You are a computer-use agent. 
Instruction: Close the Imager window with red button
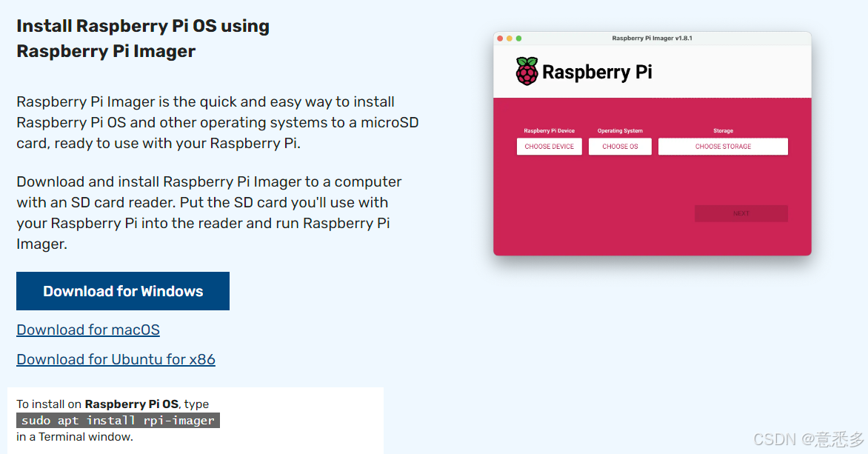(500, 39)
